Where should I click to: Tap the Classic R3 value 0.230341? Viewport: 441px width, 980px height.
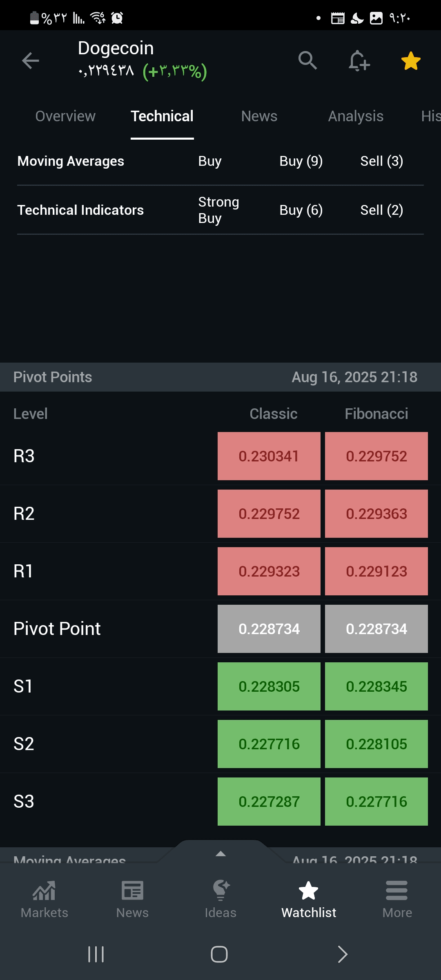[269, 456]
